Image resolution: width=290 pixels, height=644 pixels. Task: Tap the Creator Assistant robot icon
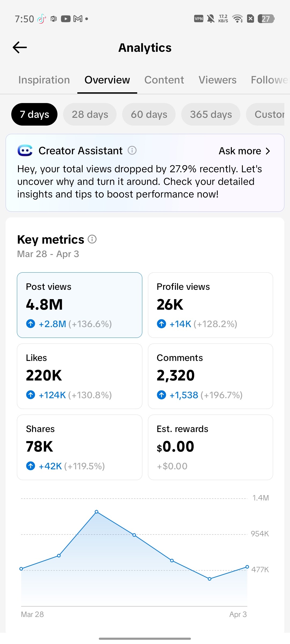pos(25,151)
